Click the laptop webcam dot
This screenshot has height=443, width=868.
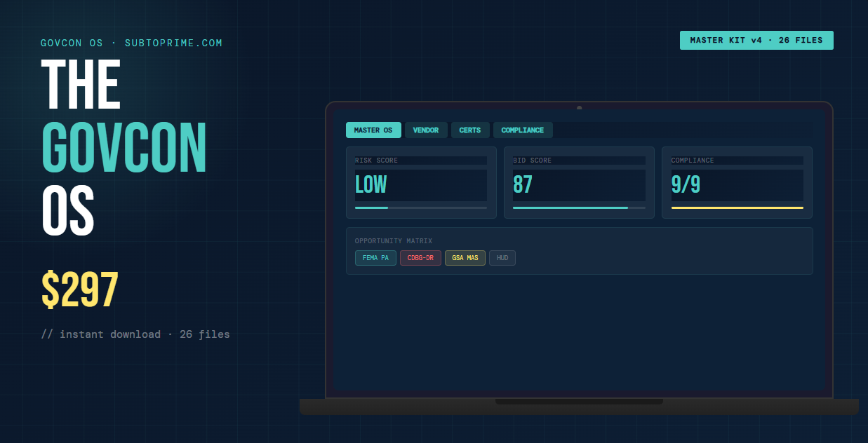[x=579, y=108]
